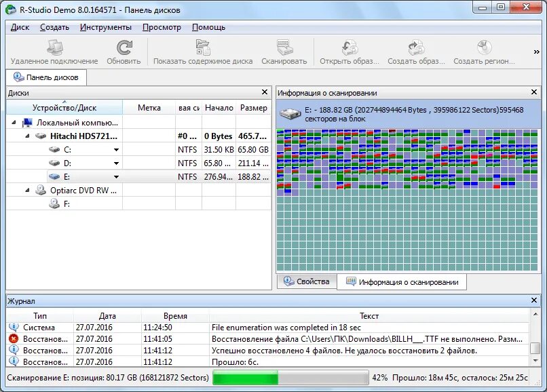Sort by the Устройство/Диск column header
Viewport: 547px width, 392px height.
click(x=64, y=108)
